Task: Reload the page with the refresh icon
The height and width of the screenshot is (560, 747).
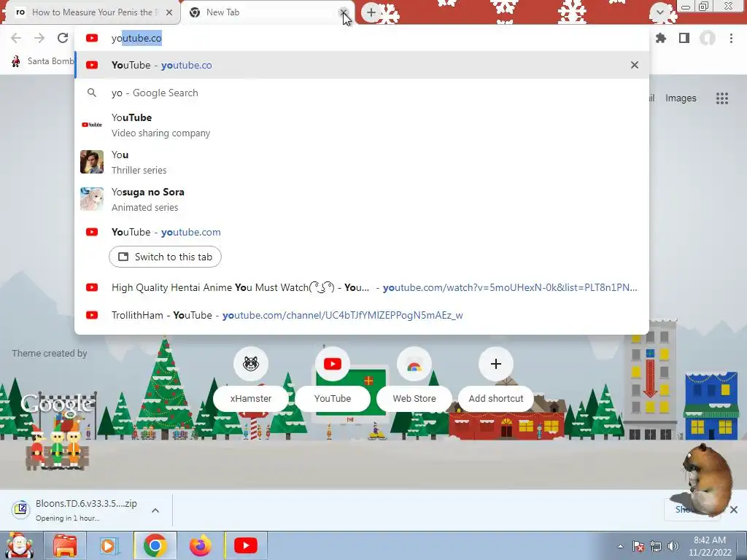Action: (63, 38)
